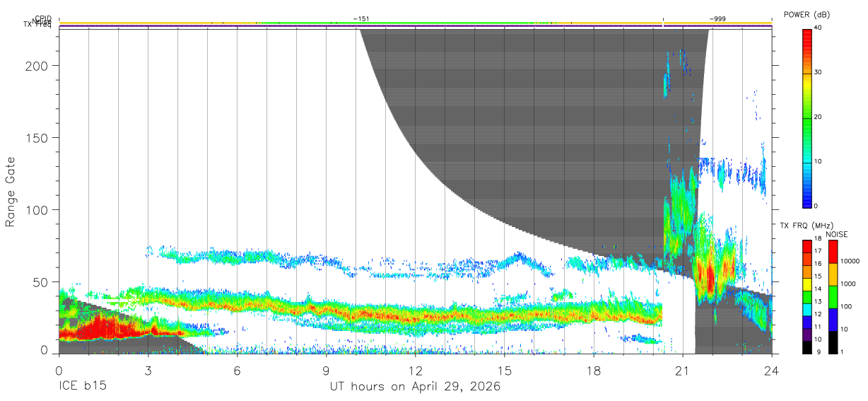This screenshot has width=868, height=401.
Task: Click the 13 label on TX FRQ scale
Action: pos(817,302)
